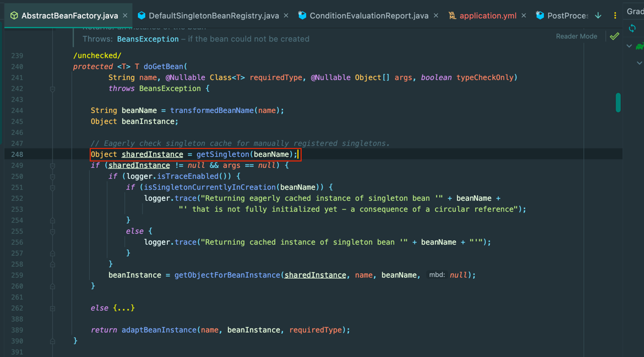Click fold end marker at line 260
The image size is (644, 357).
tap(52, 286)
